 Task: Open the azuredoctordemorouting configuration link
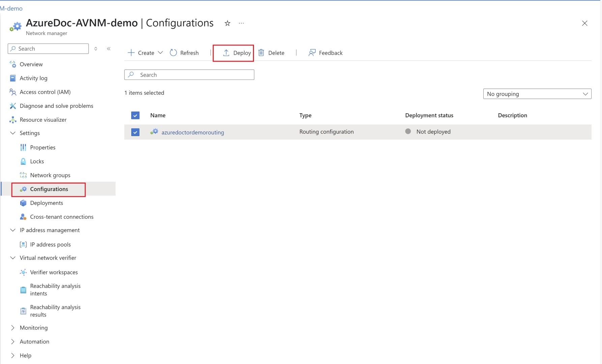coord(193,132)
